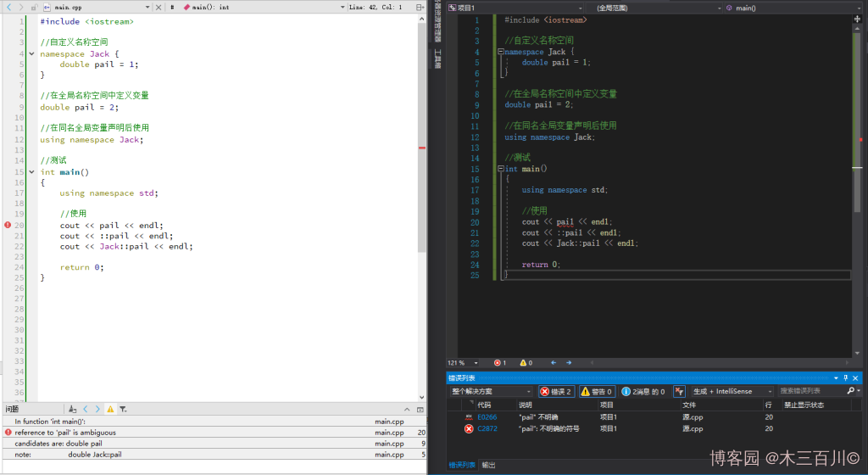Go to previous issue in the 问题 pane
Screen dimensions: 868x475
pos(85,409)
